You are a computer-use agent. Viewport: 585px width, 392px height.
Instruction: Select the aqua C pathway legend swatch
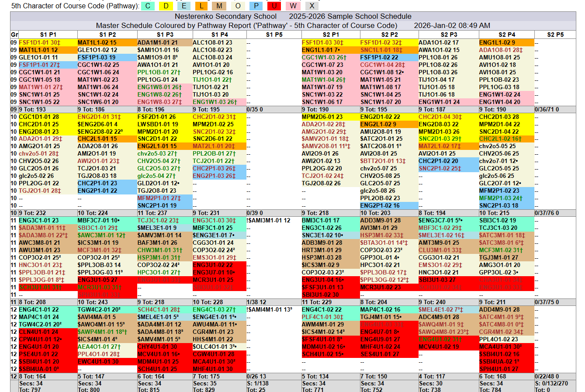[x=148, y=6]
